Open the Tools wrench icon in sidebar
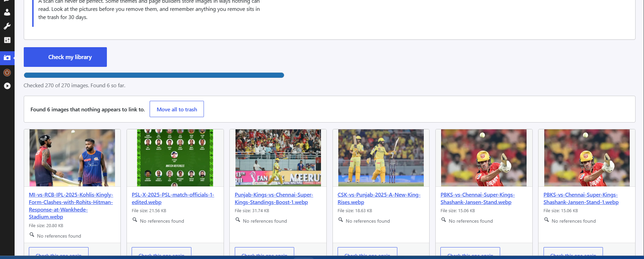The height and width of the screenshot is (259, 644). 7,26
